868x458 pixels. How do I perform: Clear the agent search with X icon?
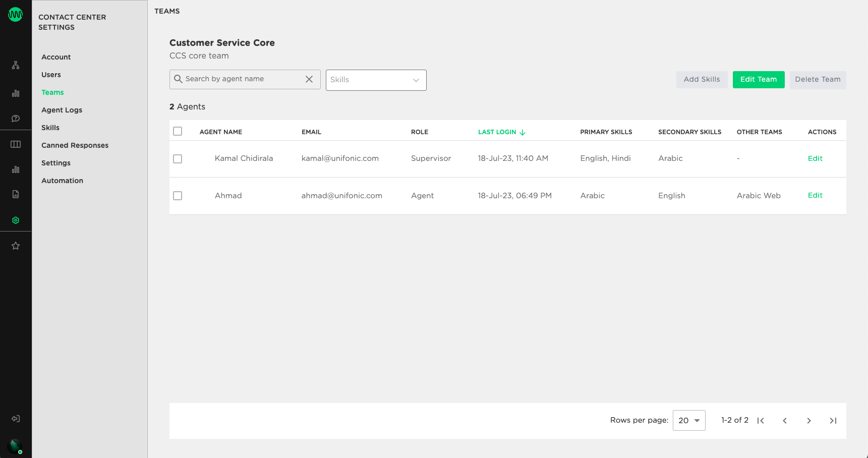click(309, 79)
